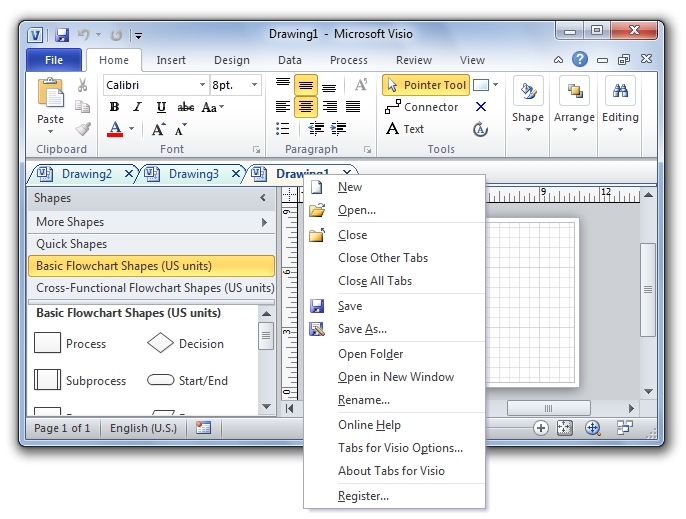Screen dimensions: 686x519
Task: Click Page 1 of 1 in status bar
Action: coord(62,428)
